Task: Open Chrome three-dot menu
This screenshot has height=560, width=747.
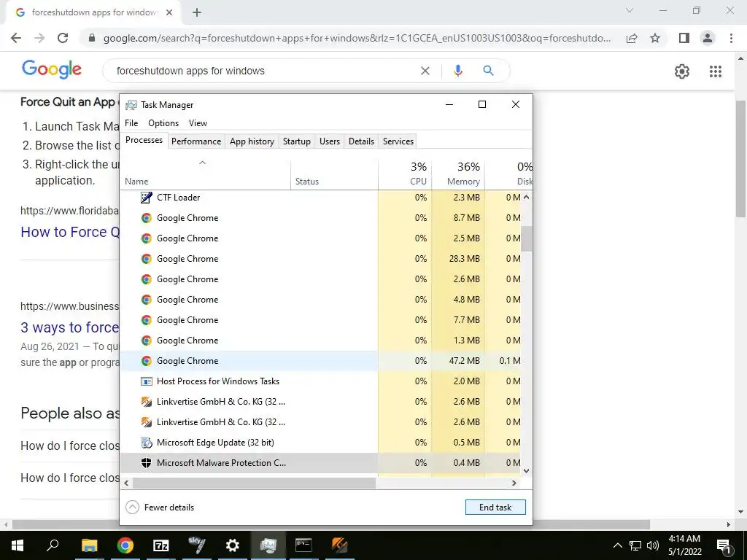Action: pyautogui.click(x=731, y=38)
